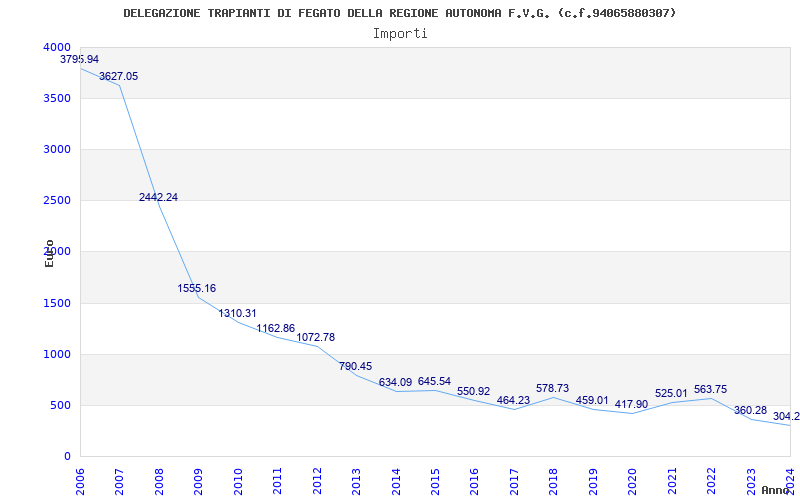The image size is (800, 500).
Task: Select the 360.28 data label
Action: pyautogui.click(x=750, y=410)
